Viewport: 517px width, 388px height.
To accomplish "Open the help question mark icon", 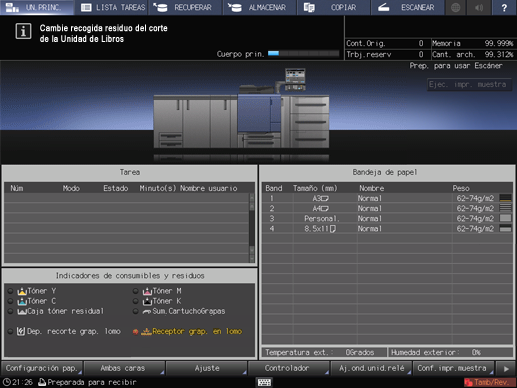I will [x=504, y=7].
